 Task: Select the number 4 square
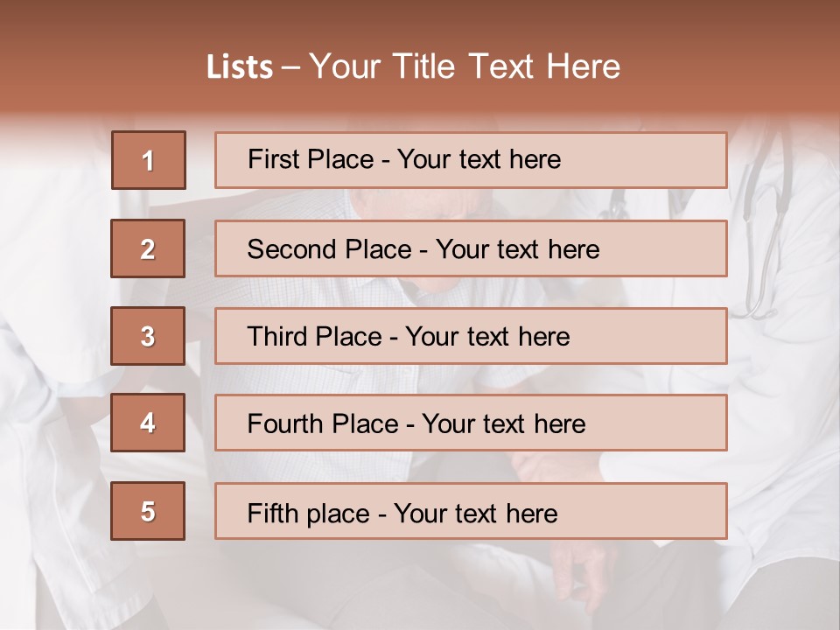[148, 423]
